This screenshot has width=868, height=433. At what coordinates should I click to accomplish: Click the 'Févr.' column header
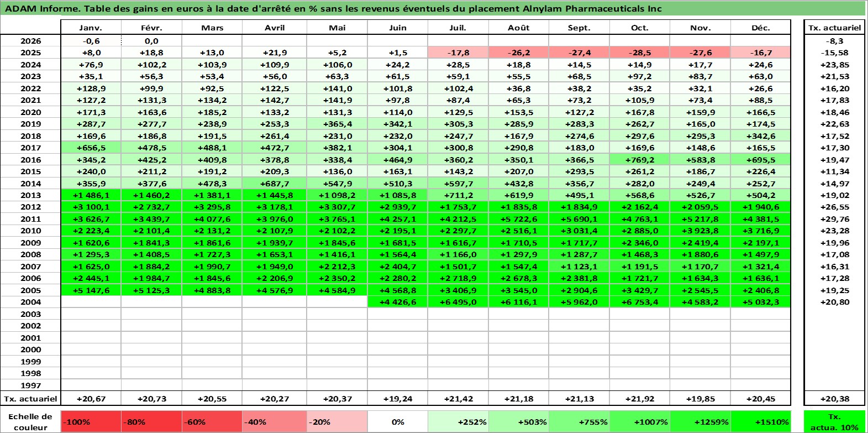coord(151,28)
